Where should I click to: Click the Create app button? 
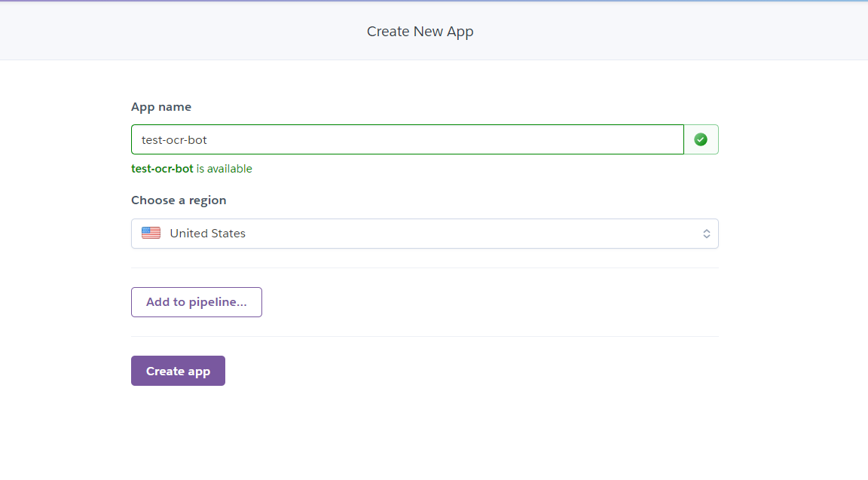tap(179, 371)
